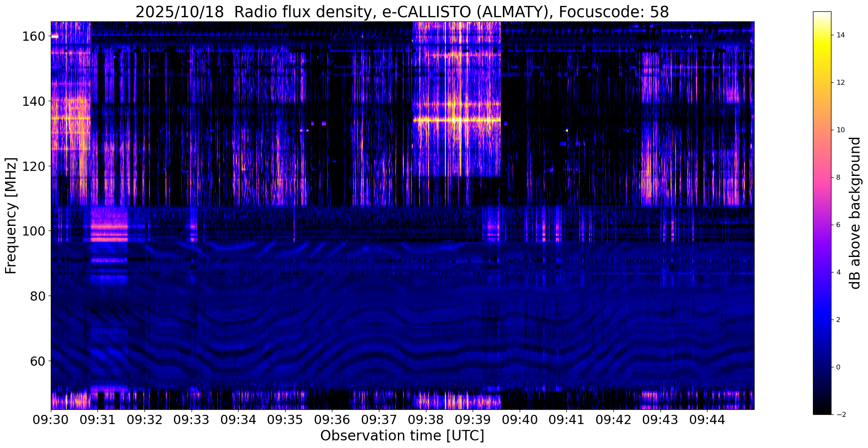Click the 09:32 time tick label

pos(145,419)
